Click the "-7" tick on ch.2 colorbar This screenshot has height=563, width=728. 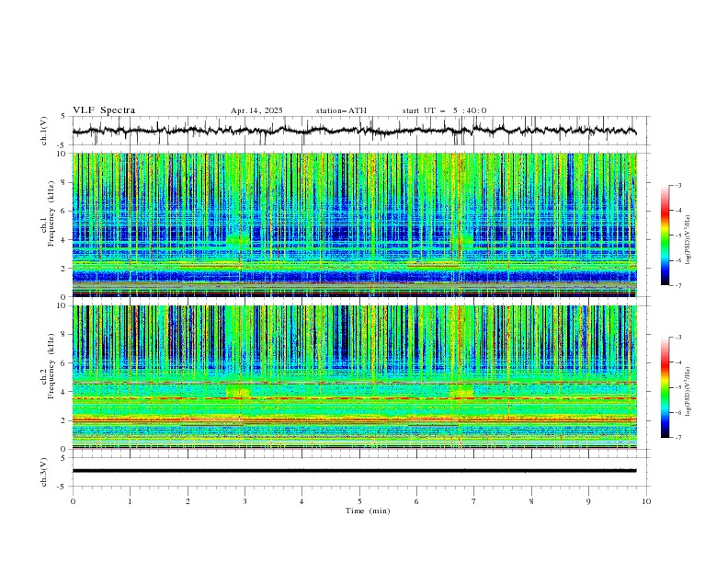[x=677, y=437]
